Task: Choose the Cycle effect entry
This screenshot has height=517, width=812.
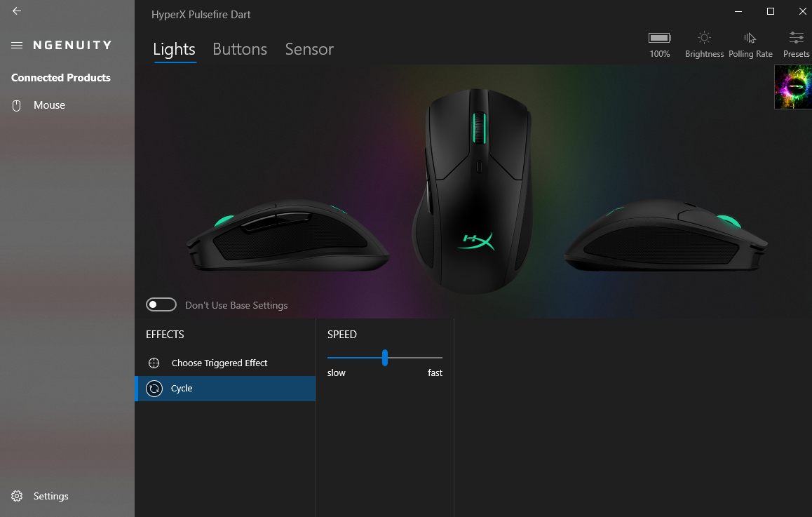Action: [225, 389]
